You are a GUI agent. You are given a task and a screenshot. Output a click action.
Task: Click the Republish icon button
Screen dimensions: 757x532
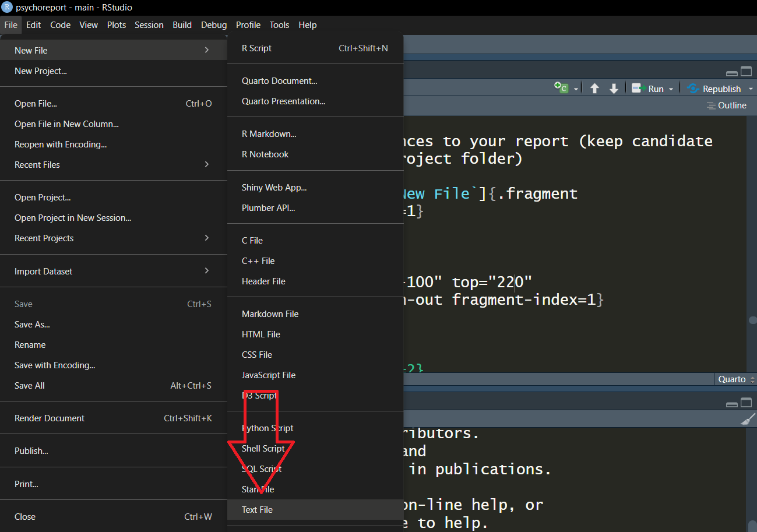click(693, 89)
